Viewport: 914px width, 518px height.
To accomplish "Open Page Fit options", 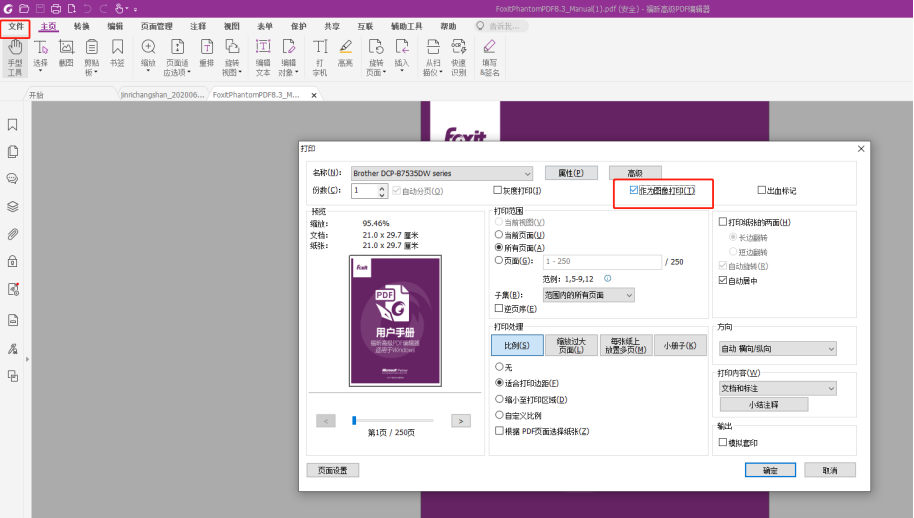I will (177, 57).
